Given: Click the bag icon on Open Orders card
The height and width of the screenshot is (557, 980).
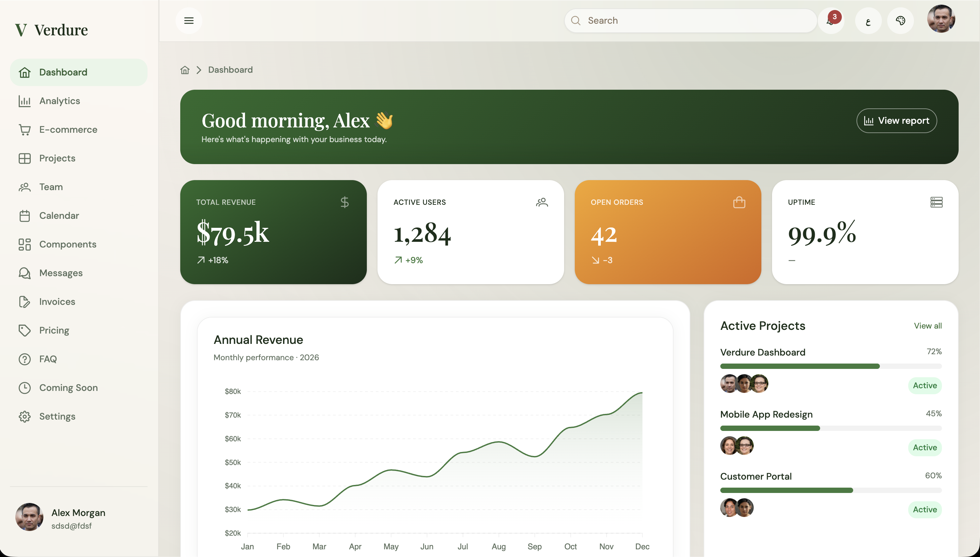Looking at the screenshot, I should click(x=739, y=202).
